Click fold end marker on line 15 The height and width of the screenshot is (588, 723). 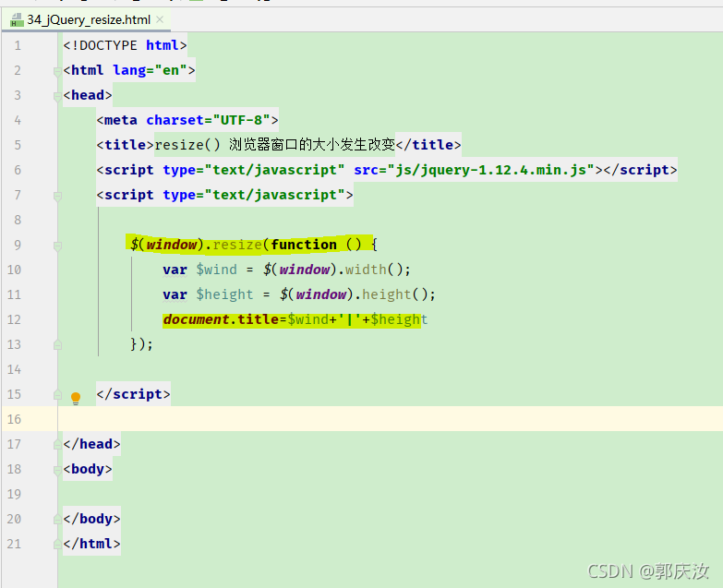click(x=57, y=394)
